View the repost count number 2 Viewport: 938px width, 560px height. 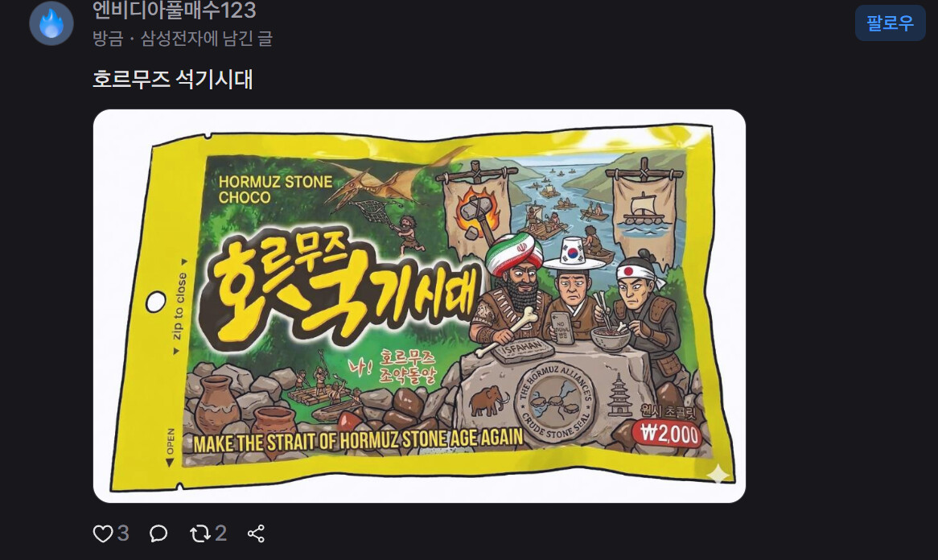coord(220,533)
